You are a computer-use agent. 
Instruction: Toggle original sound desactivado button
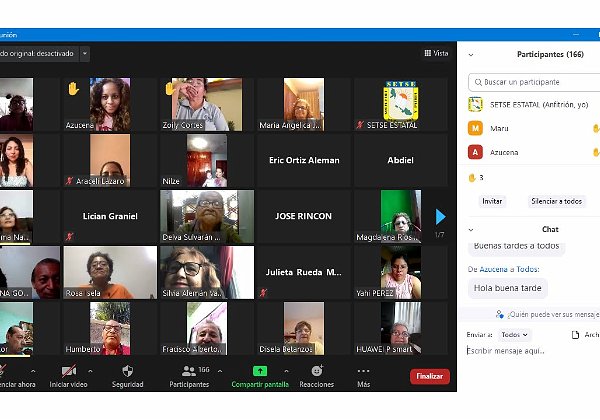click(39, 54)
